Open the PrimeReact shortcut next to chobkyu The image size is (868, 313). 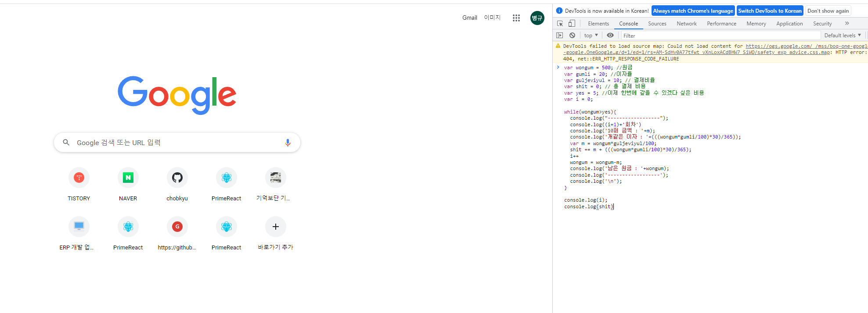(x=227, y=185)
